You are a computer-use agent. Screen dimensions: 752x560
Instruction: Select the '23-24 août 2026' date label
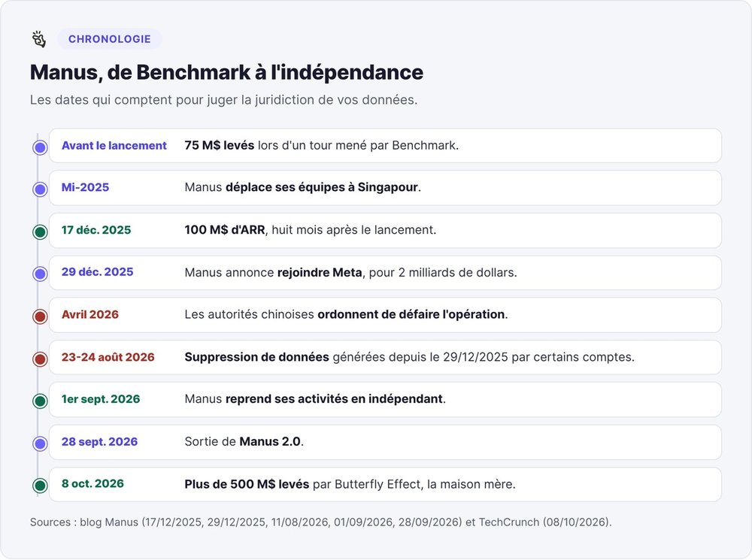(x=108, y=357)
